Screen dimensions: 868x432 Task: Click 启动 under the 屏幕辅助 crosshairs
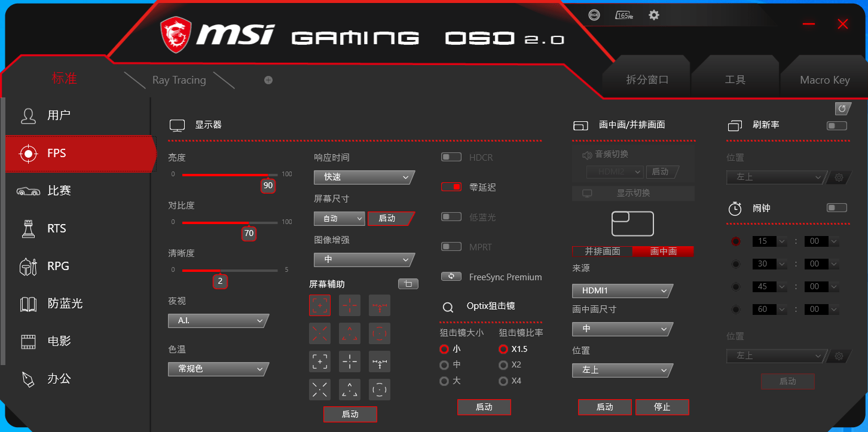click(x=350, y=414)
